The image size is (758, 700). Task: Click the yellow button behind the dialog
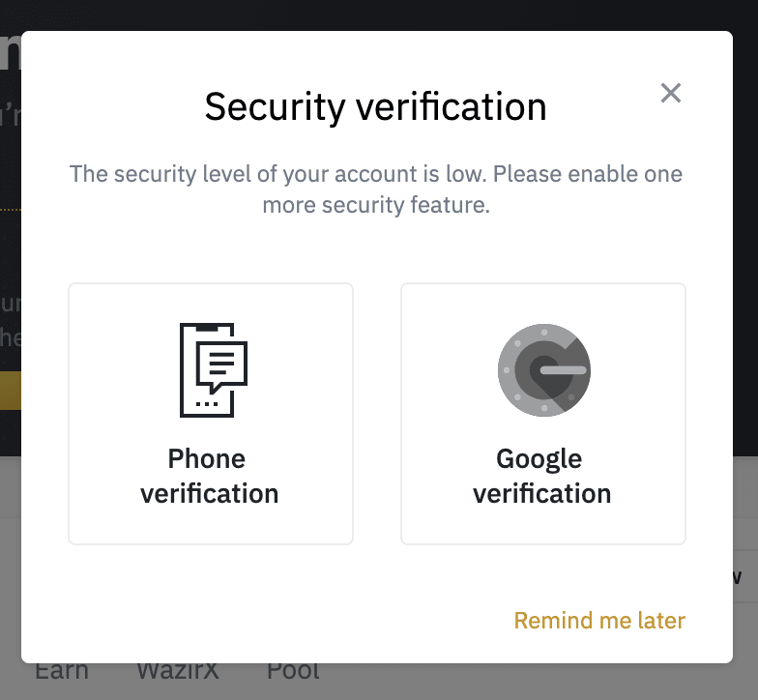point(10,391)
